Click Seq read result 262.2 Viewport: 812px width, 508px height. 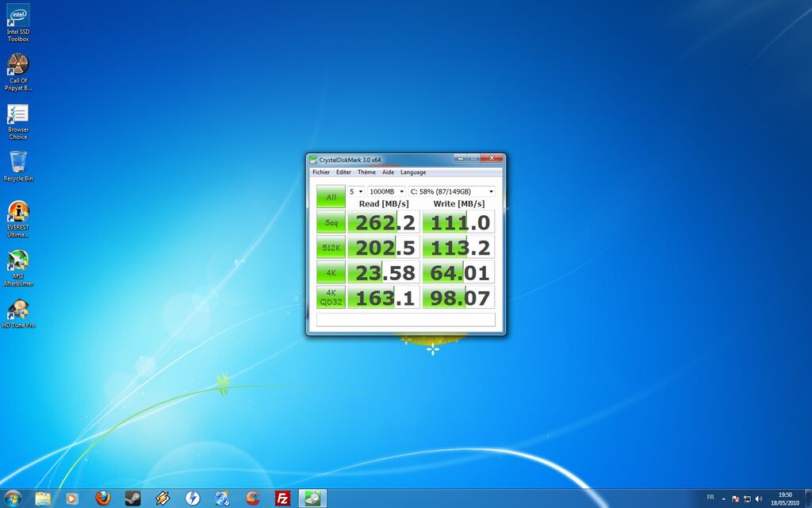384,222
